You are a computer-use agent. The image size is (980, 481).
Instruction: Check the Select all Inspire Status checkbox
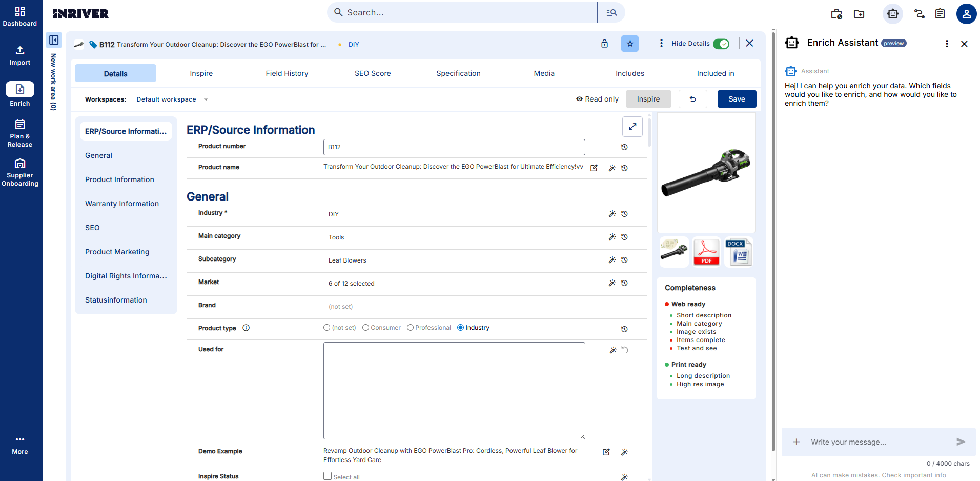328,476
